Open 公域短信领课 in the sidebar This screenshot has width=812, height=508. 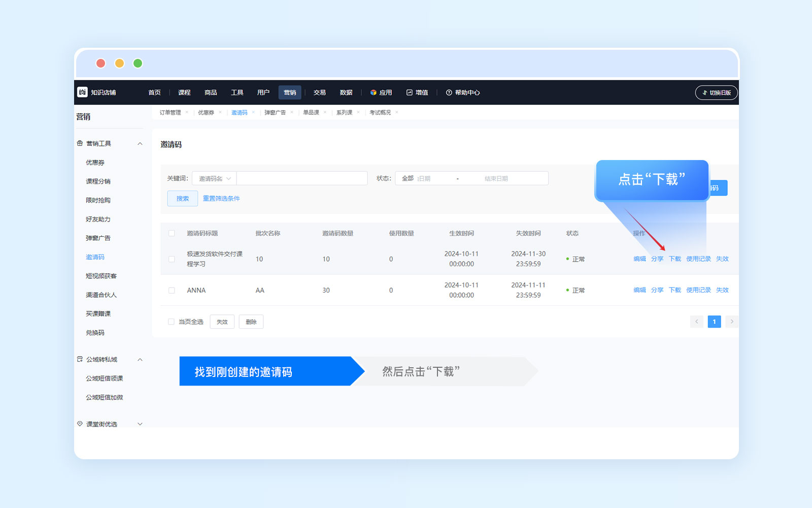coord(104,378)
